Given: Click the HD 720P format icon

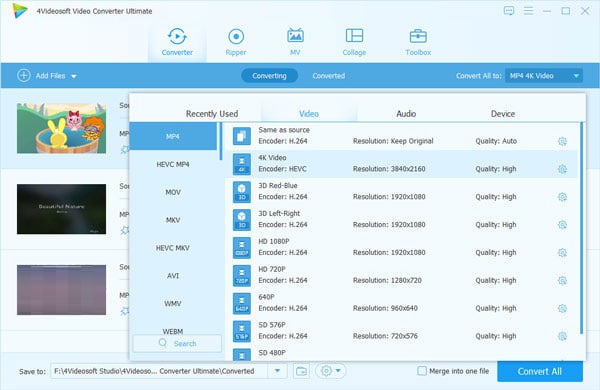Looking at the screenshot, I should tap(241, 276).
